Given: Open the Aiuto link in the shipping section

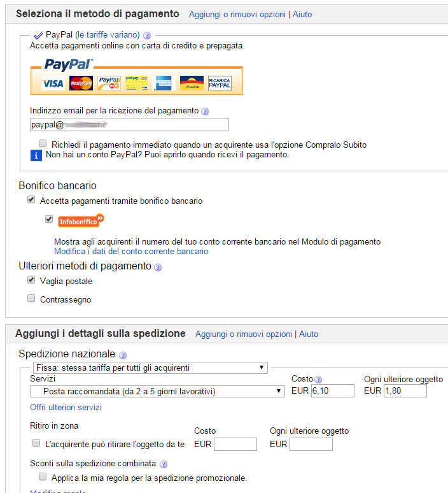Looking at the screenshot, I should pos(309,334).
